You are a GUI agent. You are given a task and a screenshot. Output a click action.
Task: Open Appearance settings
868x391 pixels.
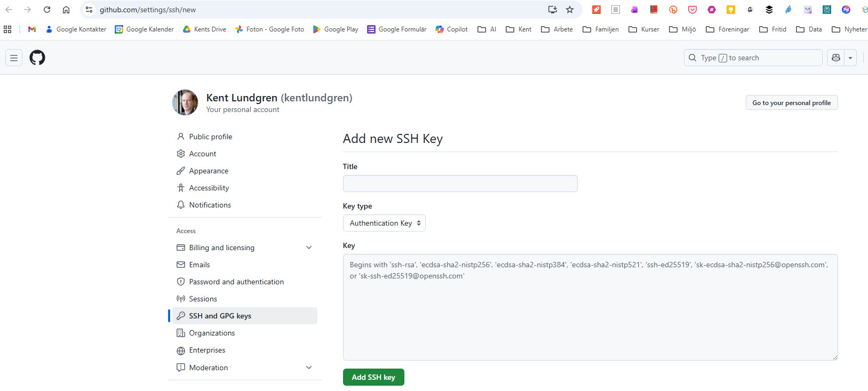point(245,171)
